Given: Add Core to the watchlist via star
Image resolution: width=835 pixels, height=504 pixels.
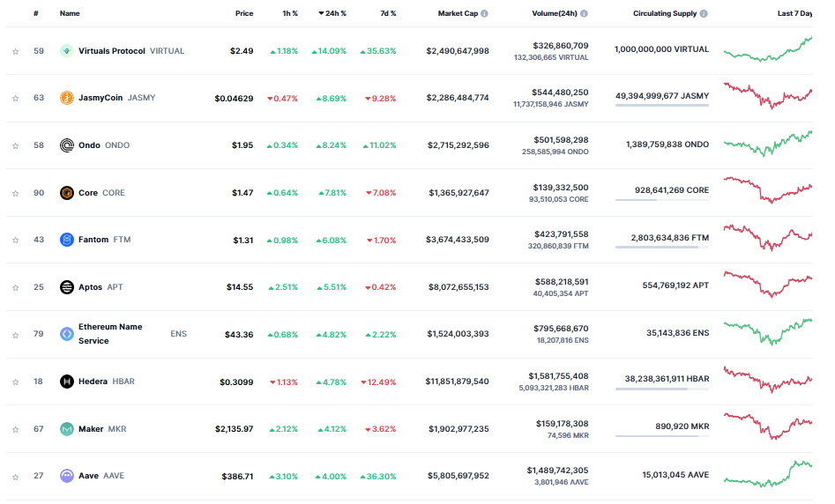Looking at the screenshot, I should click(16, 193).
